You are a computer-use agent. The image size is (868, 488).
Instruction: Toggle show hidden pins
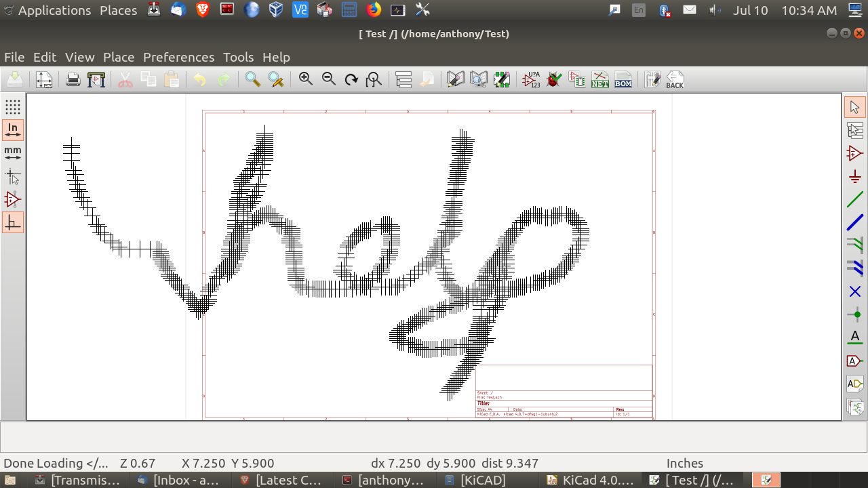(13, 199)
